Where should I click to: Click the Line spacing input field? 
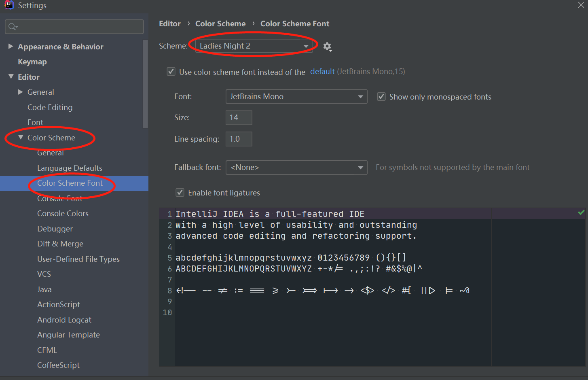pyautogui.click(x=239, y=139)
